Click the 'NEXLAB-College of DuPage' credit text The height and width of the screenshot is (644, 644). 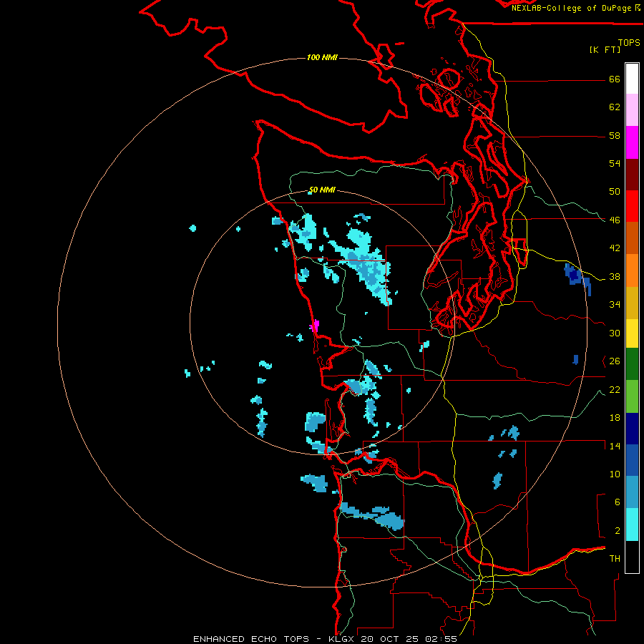coord(571,8)
